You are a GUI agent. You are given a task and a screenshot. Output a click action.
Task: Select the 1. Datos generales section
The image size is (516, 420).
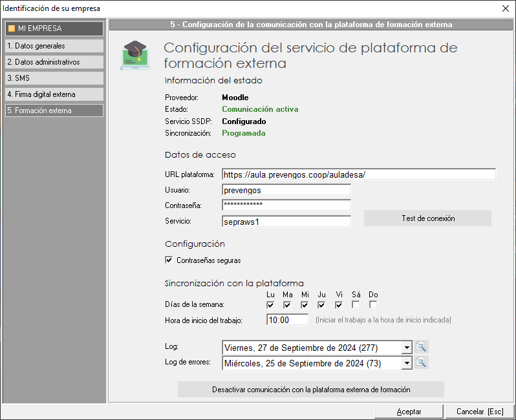pos(53,46)
